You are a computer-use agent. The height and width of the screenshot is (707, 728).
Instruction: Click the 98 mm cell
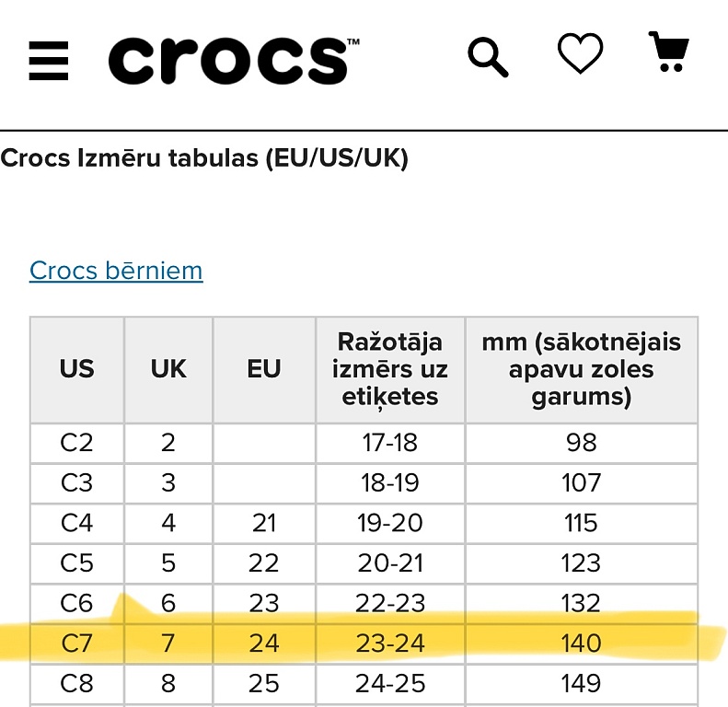click(x=582, y=443)
